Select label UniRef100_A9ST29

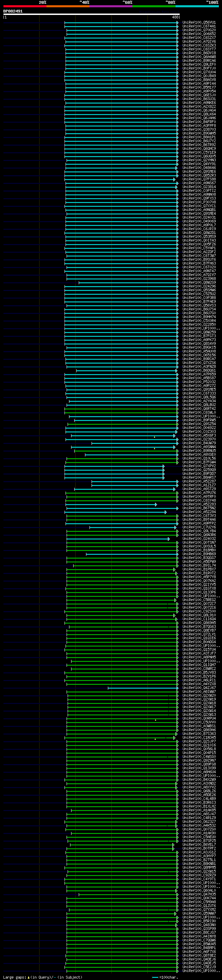point(199,489)
